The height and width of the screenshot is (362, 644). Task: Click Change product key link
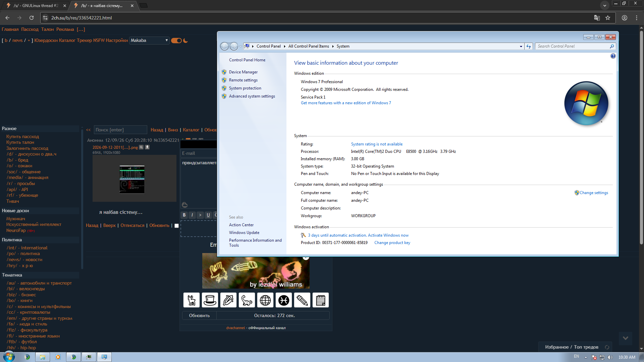[392, 243]
